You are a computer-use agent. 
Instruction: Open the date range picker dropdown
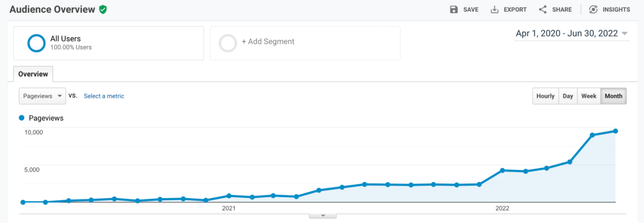[572, 34]
